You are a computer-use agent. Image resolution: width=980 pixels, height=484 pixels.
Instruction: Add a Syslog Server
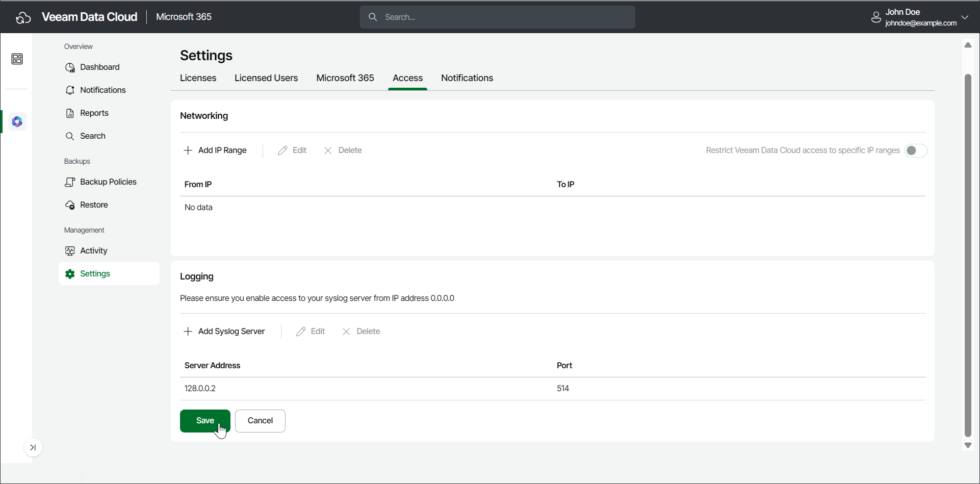pos(224,332)
